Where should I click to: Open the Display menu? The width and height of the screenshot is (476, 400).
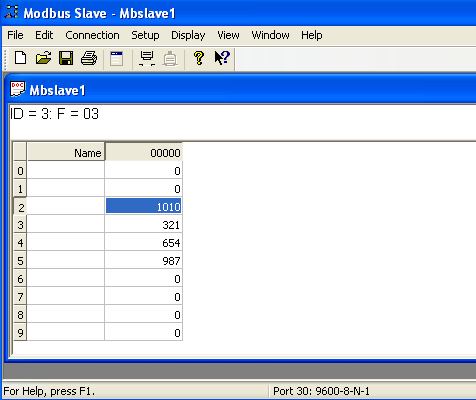(x=188, y=35)
